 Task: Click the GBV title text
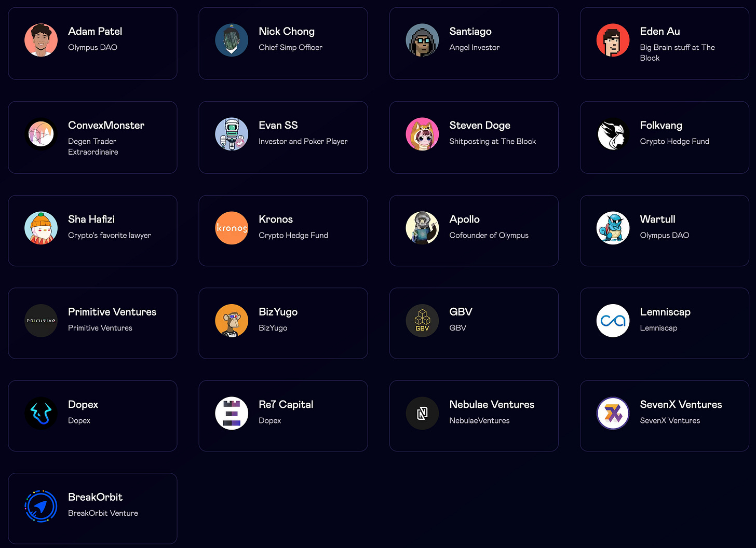tap(461, 312)
